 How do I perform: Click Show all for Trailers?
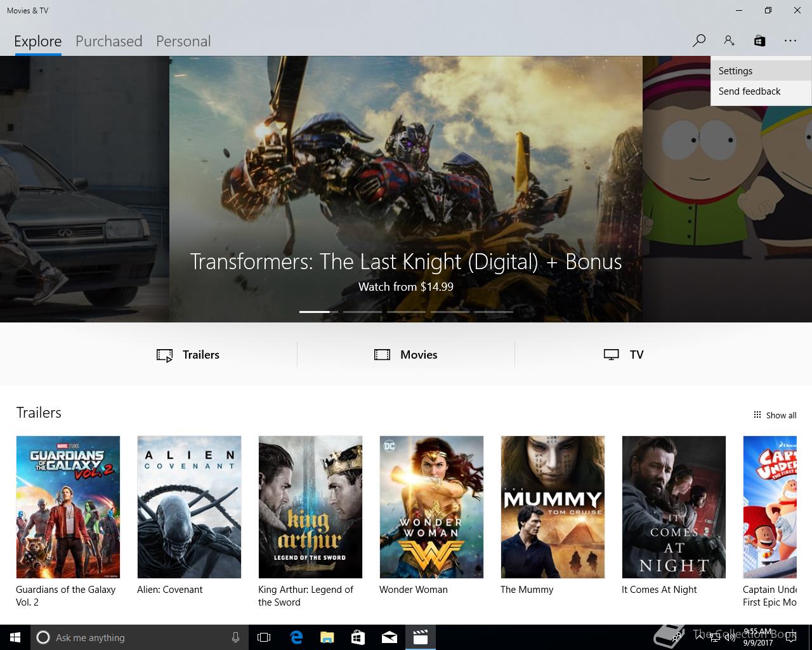click(775, 415)
